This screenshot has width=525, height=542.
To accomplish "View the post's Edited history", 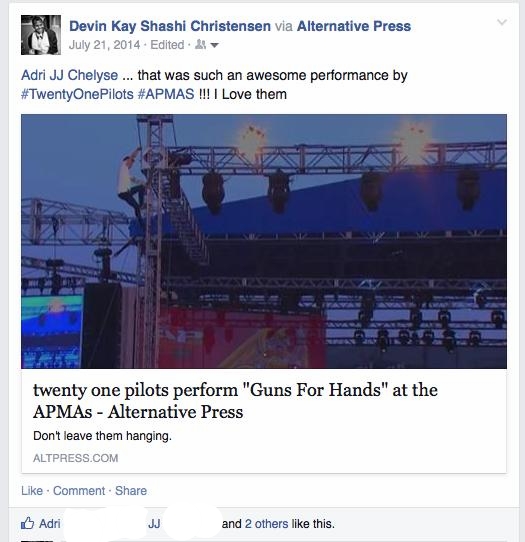I will pos(167,45).
